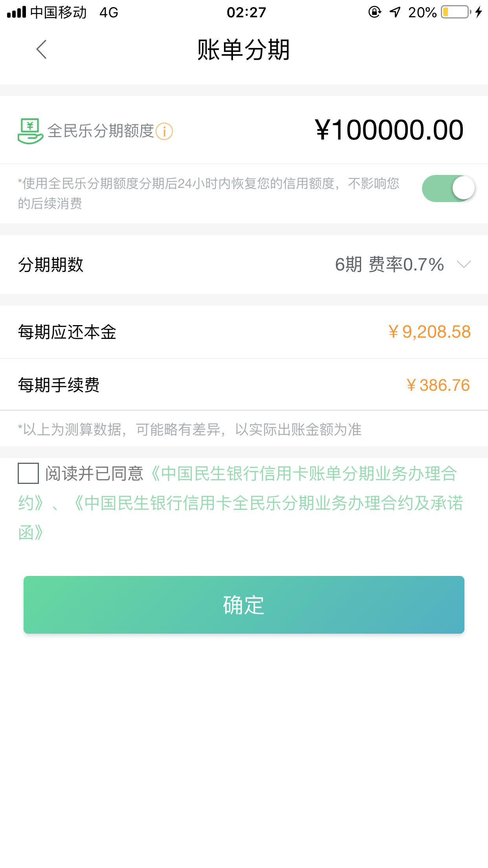Click the green 确定 button

click(244, 605)
